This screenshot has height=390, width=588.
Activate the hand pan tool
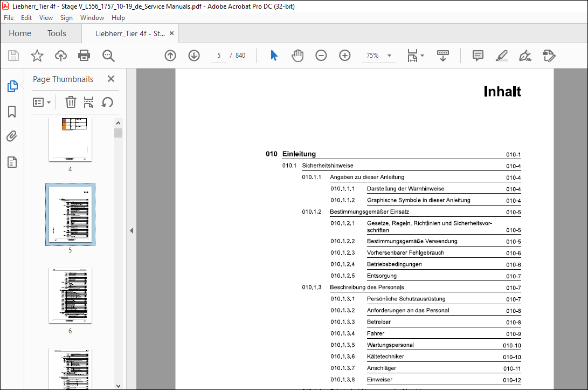coord(298,56)
